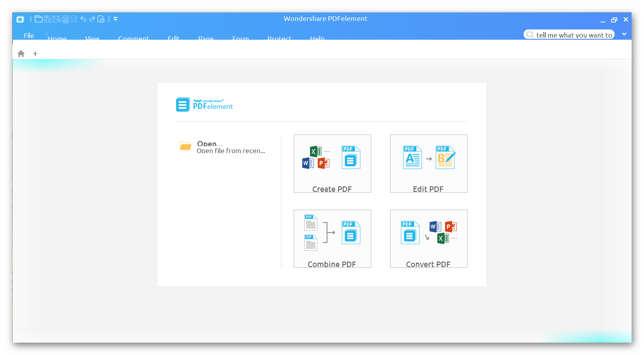This screenshot has width=644, height=355.
Task: Click the Home house tab icon
Action: [x=21, y=53]
